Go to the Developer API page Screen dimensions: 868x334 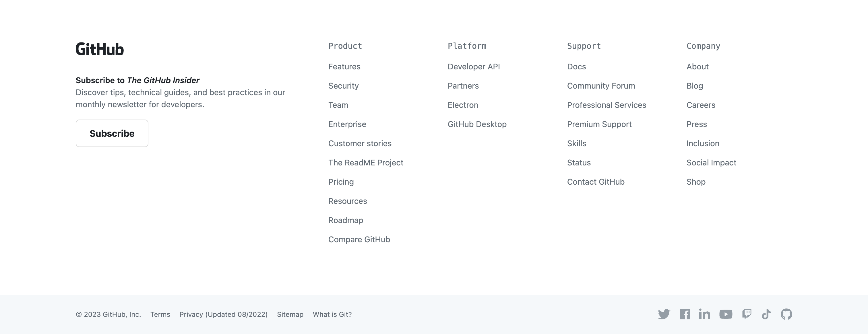click(x=473, y=67)
